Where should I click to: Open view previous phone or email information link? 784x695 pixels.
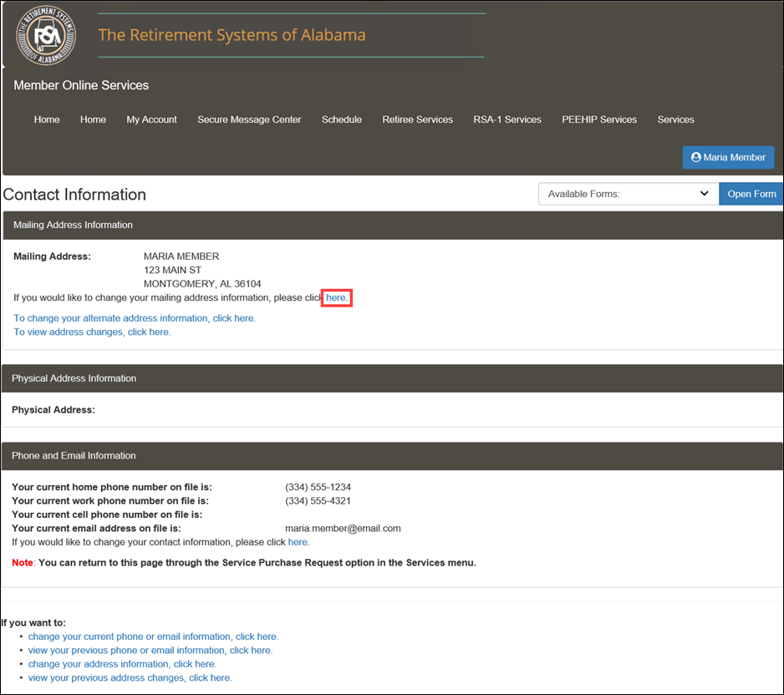[x=150, y=651]
